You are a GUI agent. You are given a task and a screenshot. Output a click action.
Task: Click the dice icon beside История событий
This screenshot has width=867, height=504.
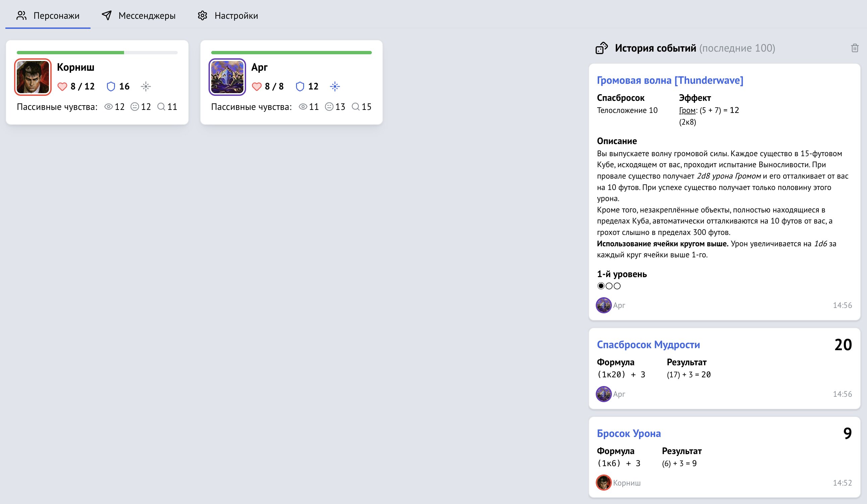[602, 48]
